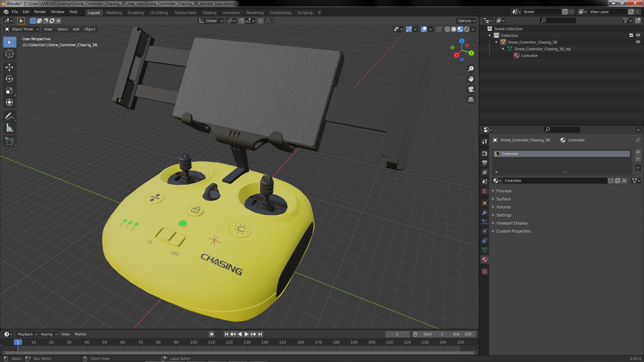
Task: Switch orthographic/perspective grid icon
Action: 471,100
